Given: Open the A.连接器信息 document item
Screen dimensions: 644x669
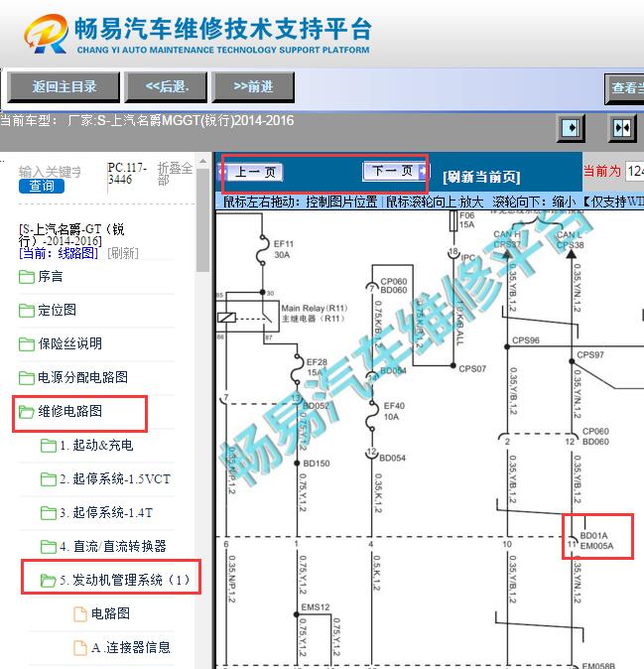Looking at the screenshot, I should [x=131, y=648].
